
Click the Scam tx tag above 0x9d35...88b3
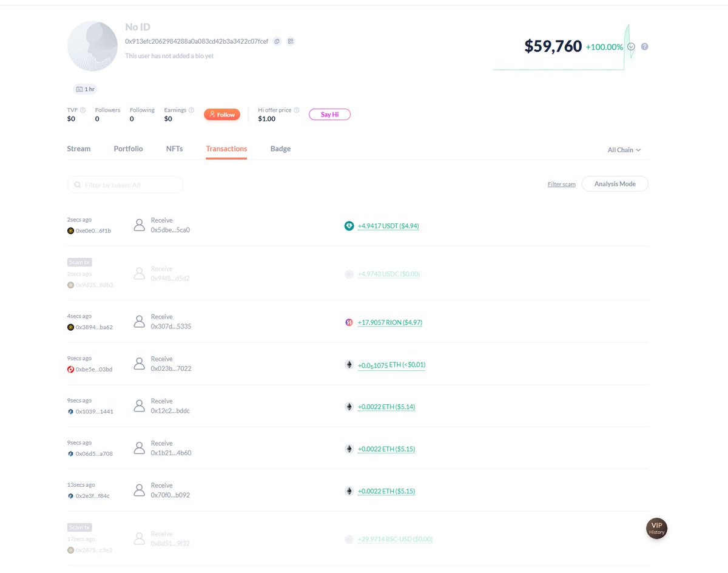point(79,262)
